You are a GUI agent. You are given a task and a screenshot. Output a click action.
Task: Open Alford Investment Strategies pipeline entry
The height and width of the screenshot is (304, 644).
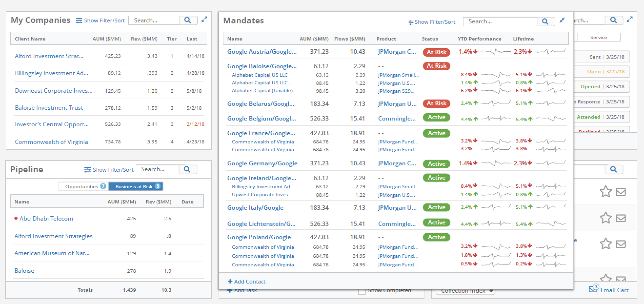point(53,236)
